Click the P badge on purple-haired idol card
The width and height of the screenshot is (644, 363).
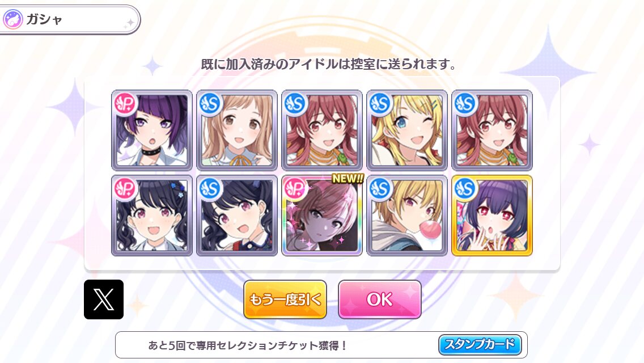[x=125, y=104]
